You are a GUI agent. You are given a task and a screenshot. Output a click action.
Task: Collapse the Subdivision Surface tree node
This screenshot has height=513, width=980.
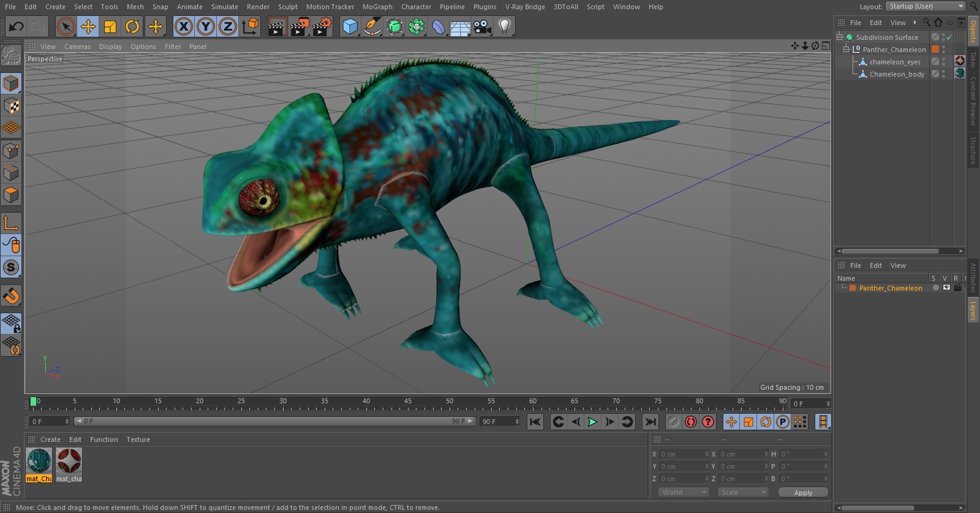tap(840, 37)
